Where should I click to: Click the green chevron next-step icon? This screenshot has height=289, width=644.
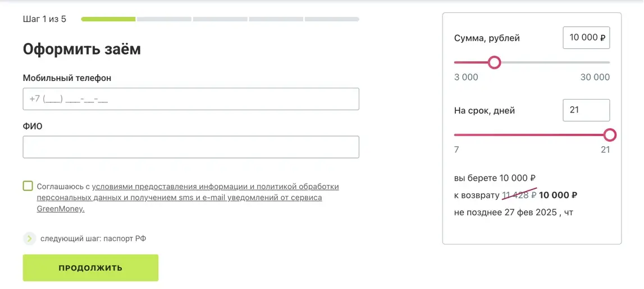pos(30,238)
